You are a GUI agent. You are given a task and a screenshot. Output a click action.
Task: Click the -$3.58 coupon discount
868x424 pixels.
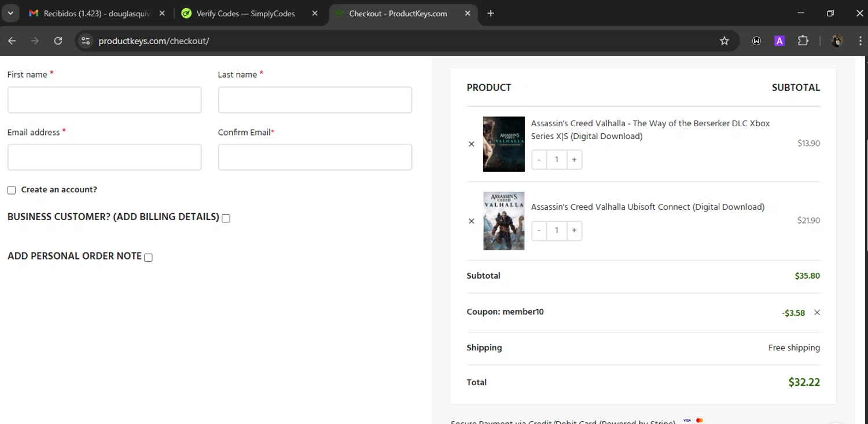tap(793, 313)
